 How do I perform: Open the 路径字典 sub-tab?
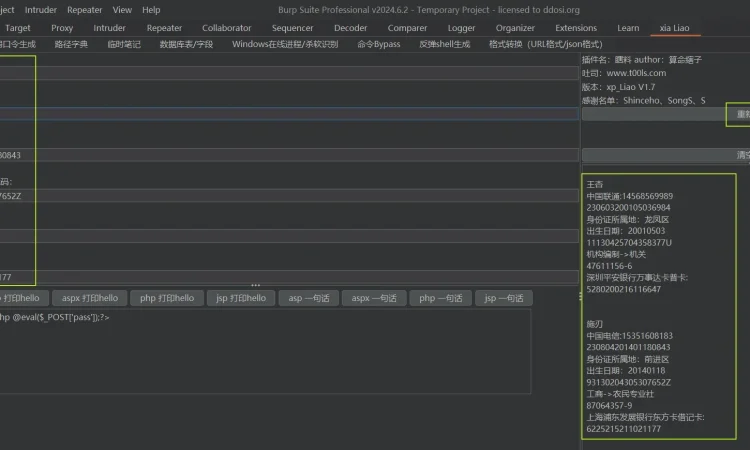click(x=71, y=44)
